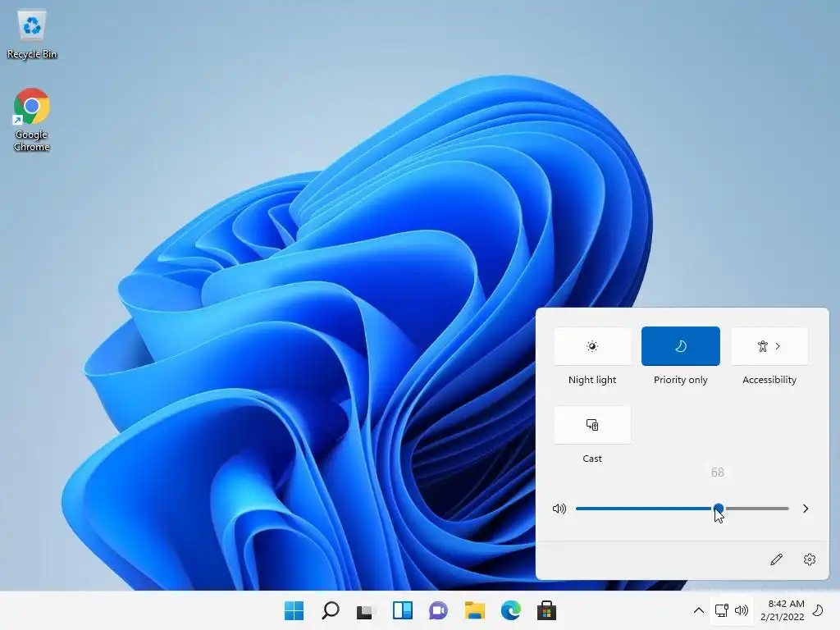
Task: Open clock and date 8:42 AM calendar
Action: [782, 610]
